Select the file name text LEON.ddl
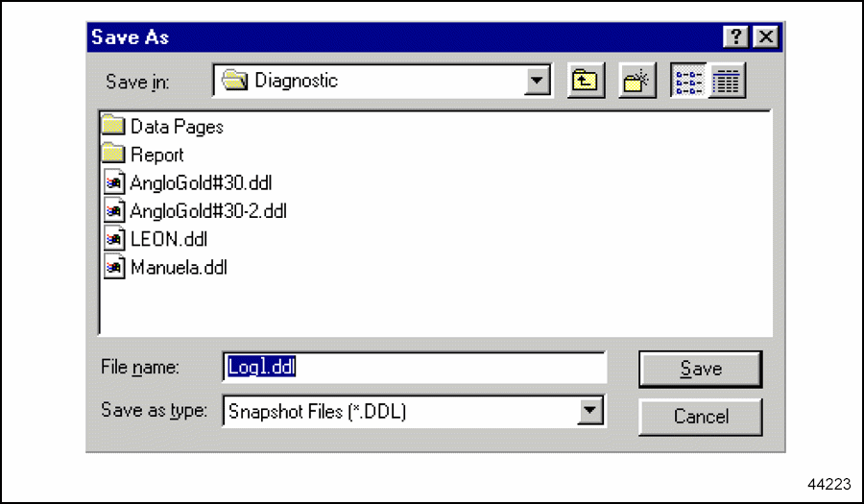This screenshot has width=864, height=504. coord(169,239)
